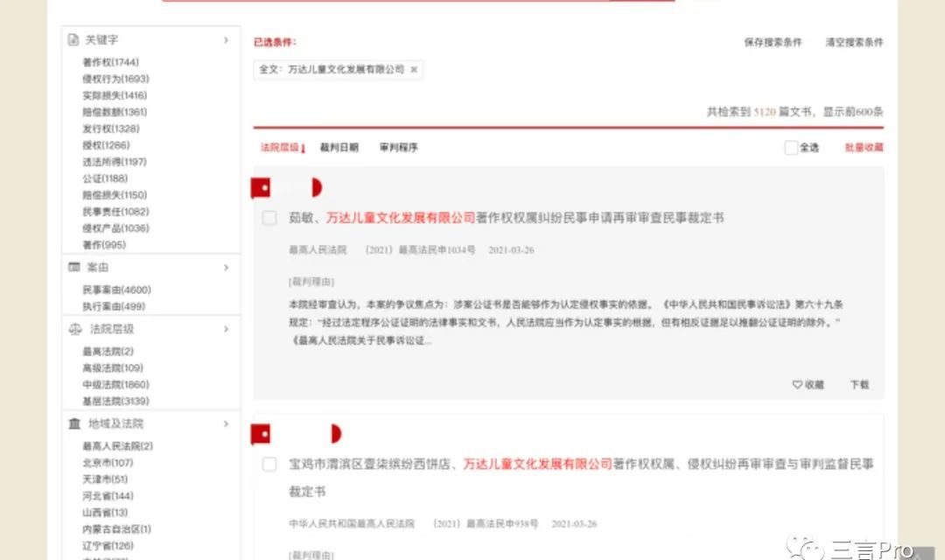945x560 pixels.
Task: Click the building icon beside 地域及法院
Action: (x=73, y=423)
